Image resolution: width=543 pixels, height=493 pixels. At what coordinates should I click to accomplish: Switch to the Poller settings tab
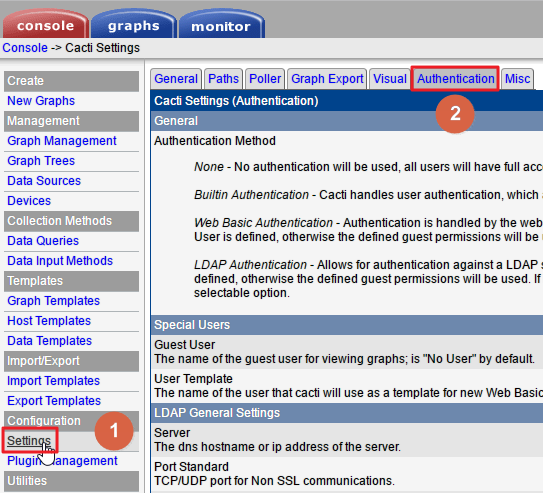point(265,79)
